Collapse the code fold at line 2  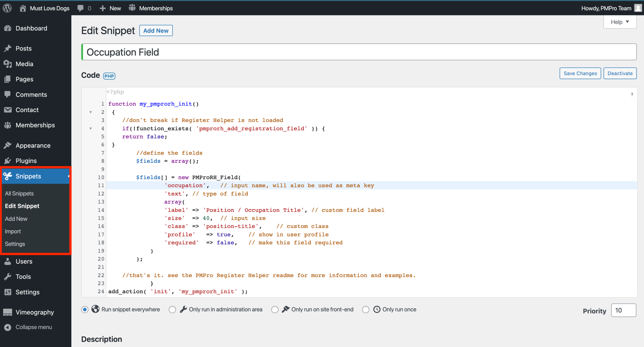pyautogui.click(x=91, y=112)
